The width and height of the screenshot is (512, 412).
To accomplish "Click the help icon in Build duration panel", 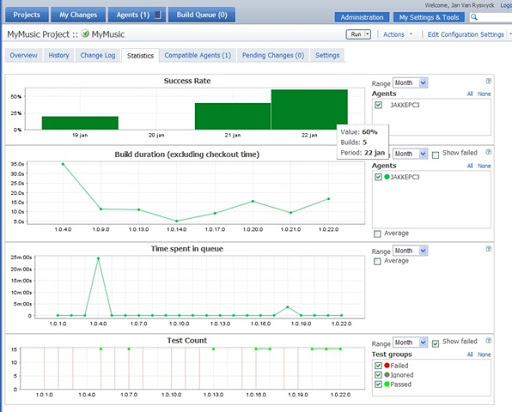I will 488,152.
